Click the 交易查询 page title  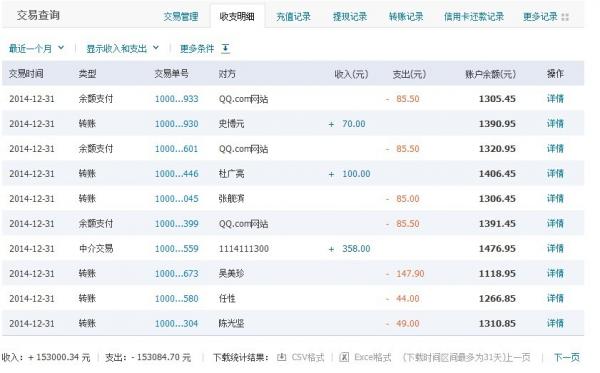[38, 15]
